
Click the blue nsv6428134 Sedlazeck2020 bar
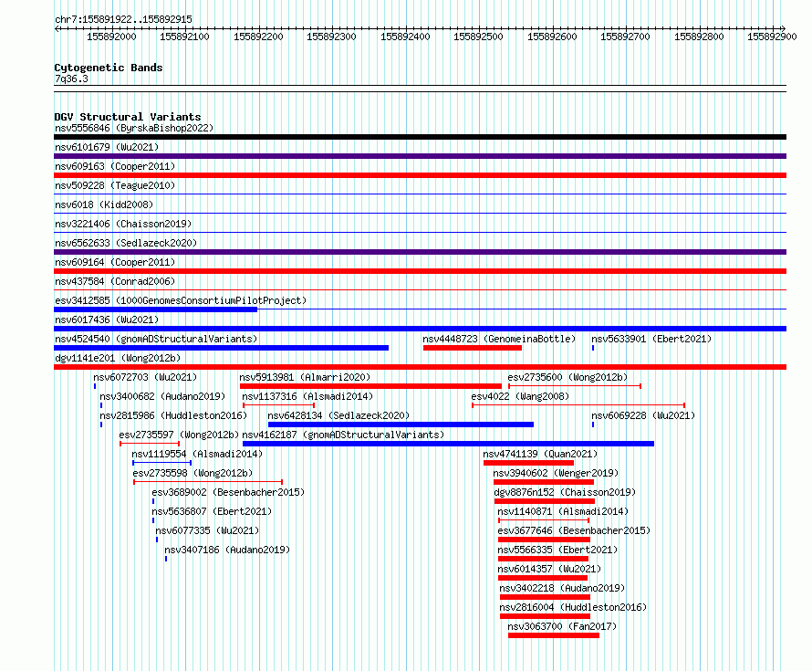tap(401, 425)
